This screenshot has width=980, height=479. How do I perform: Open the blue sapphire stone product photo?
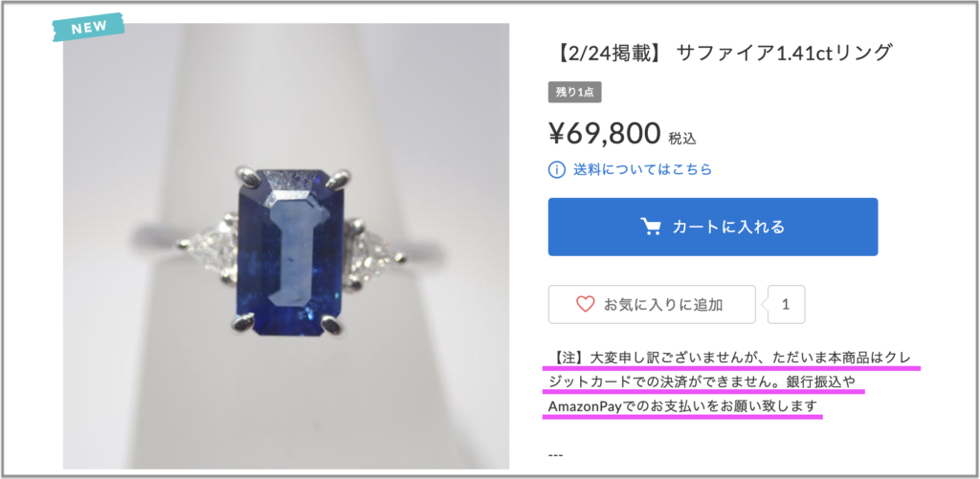285,246
